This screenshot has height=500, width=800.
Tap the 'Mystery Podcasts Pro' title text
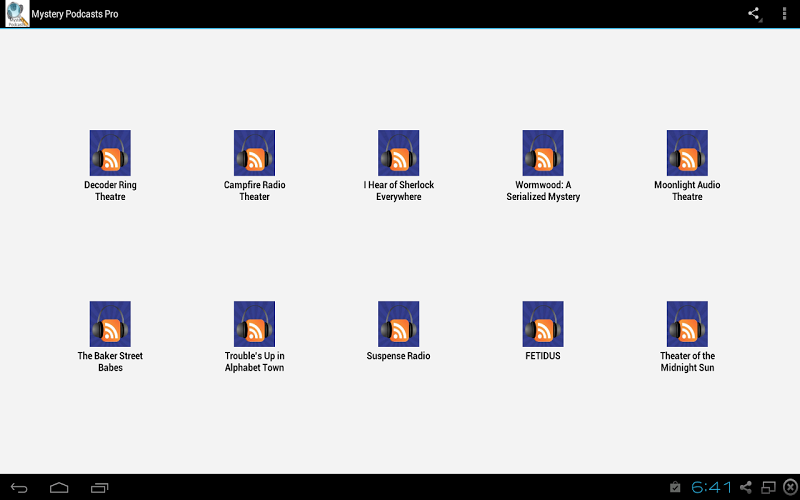tap(75, 14)
